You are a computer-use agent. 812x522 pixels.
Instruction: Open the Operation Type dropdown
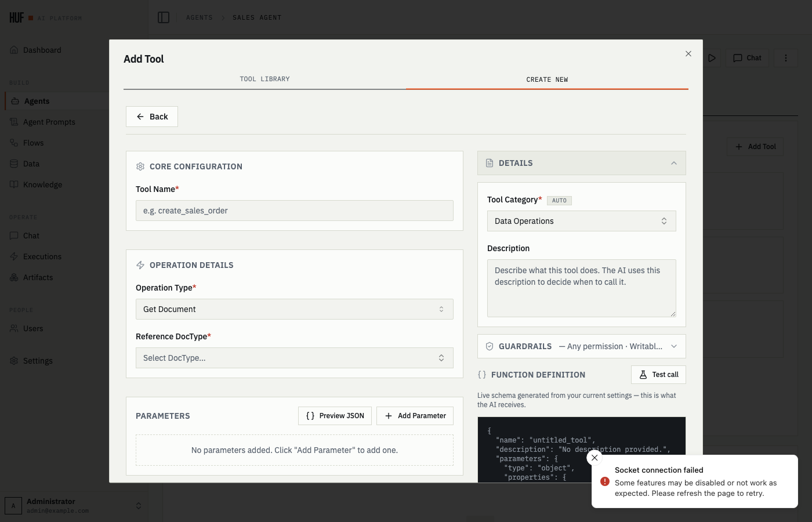pos(295,309)
